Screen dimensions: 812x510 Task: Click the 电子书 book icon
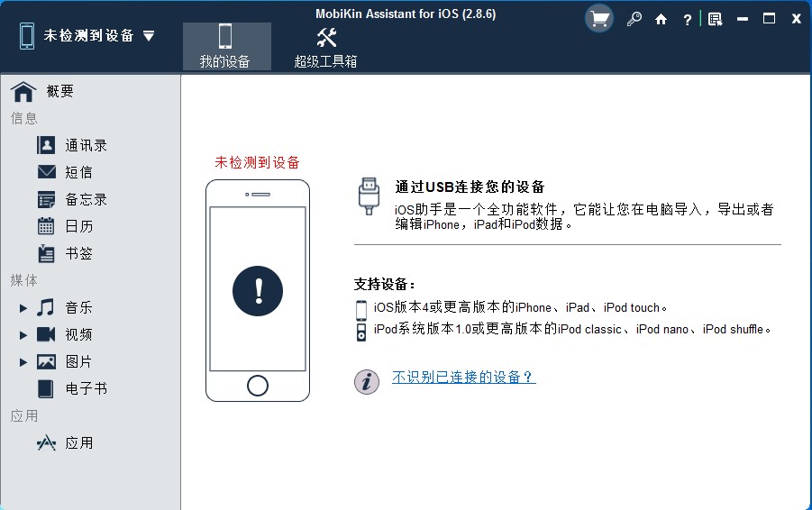[x=46, y=389]
